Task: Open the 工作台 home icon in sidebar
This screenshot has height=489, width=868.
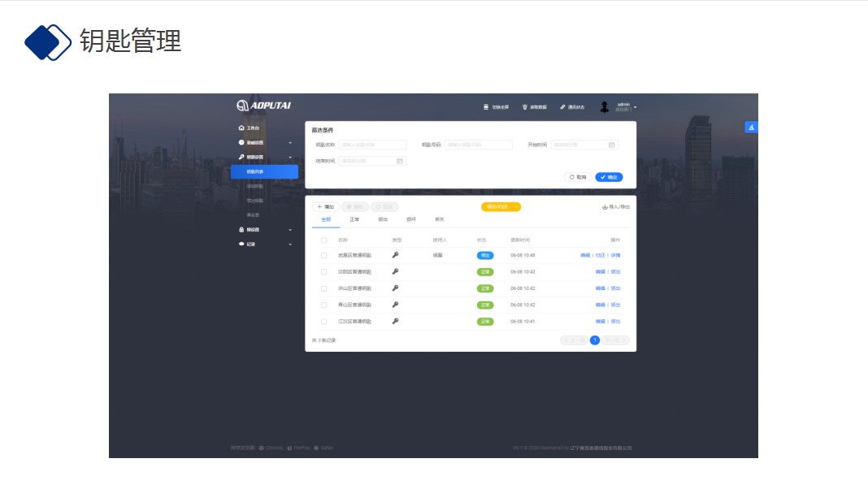Action: pyautogui.click(x=241, y=128)
